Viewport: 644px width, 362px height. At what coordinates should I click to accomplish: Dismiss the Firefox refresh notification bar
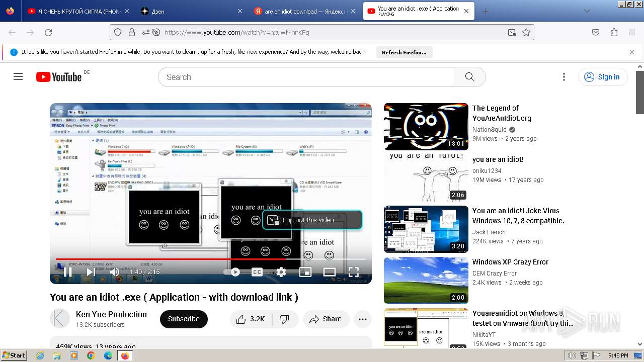coord(632,52)
